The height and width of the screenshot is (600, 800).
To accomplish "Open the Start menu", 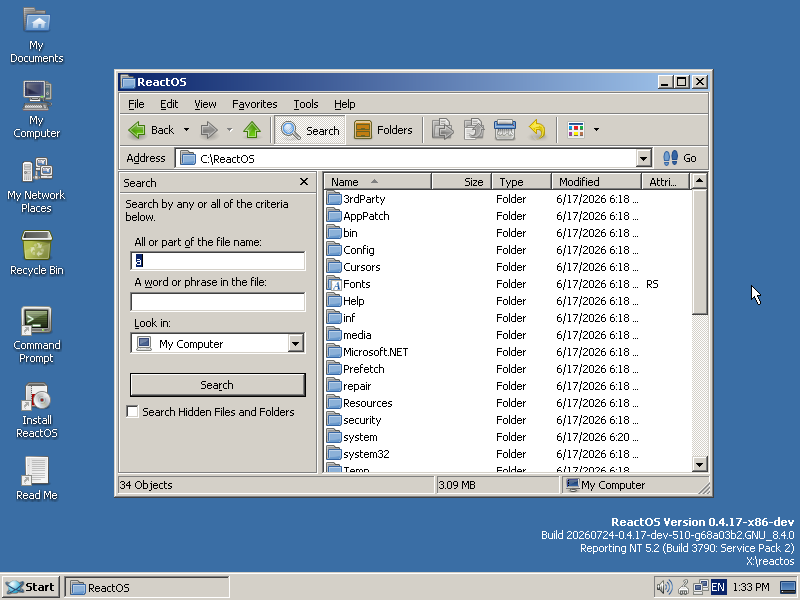I will tap(31, 587).
